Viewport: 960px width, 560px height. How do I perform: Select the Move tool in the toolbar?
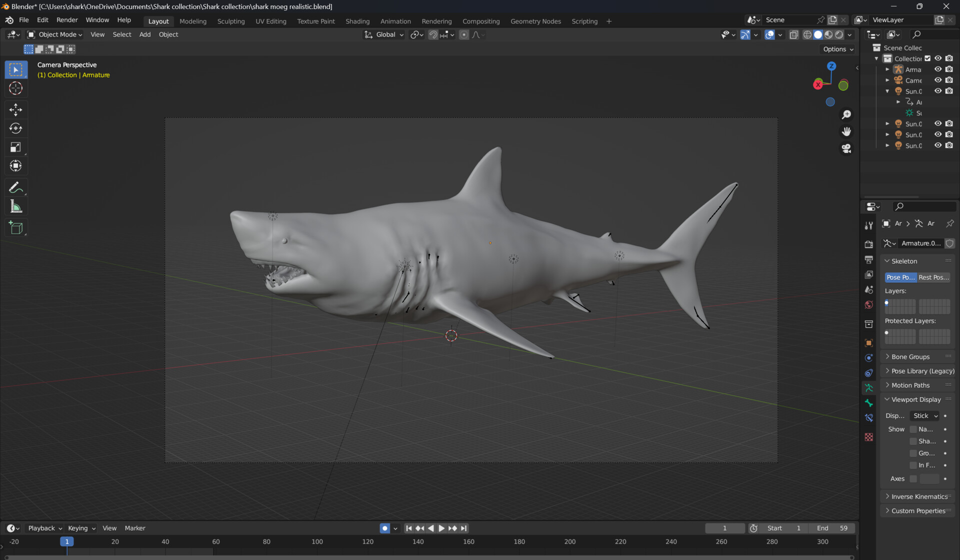click(x=16, y=109)
